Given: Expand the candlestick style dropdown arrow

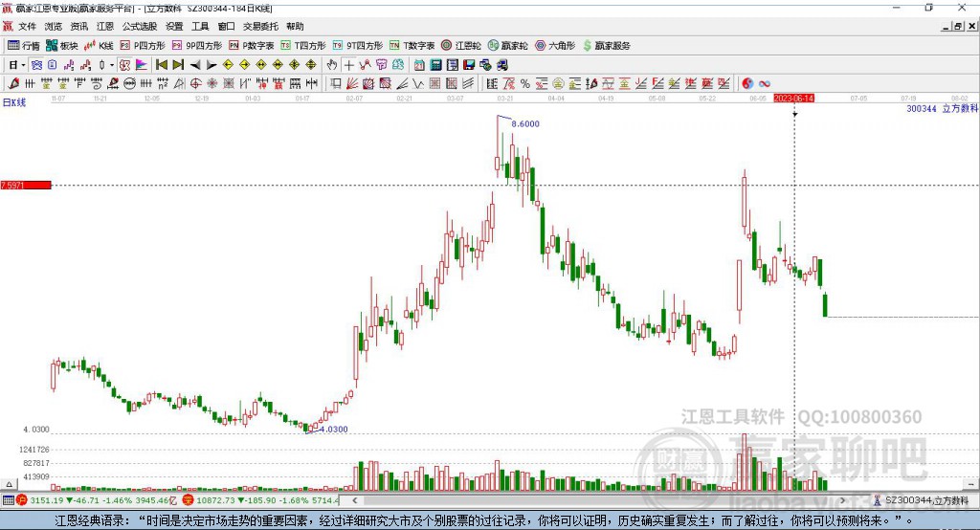Looking at the screenshot, I should tap(112, 64).
